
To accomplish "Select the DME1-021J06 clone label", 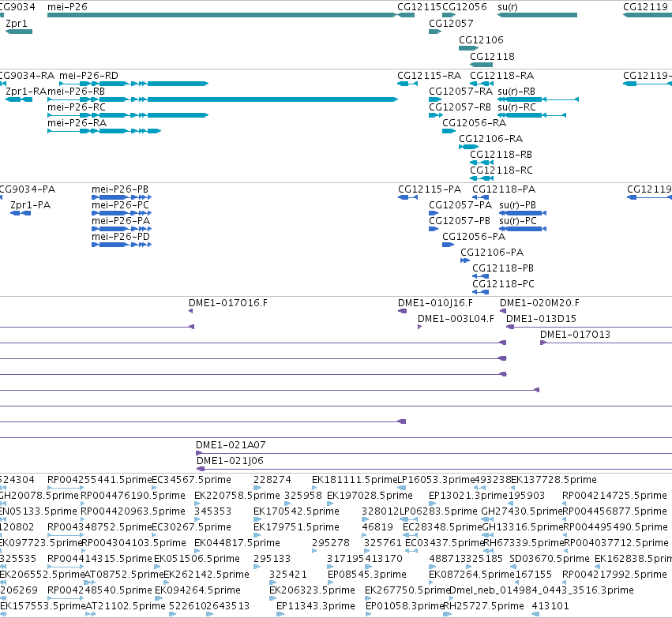I will [230, 461].
